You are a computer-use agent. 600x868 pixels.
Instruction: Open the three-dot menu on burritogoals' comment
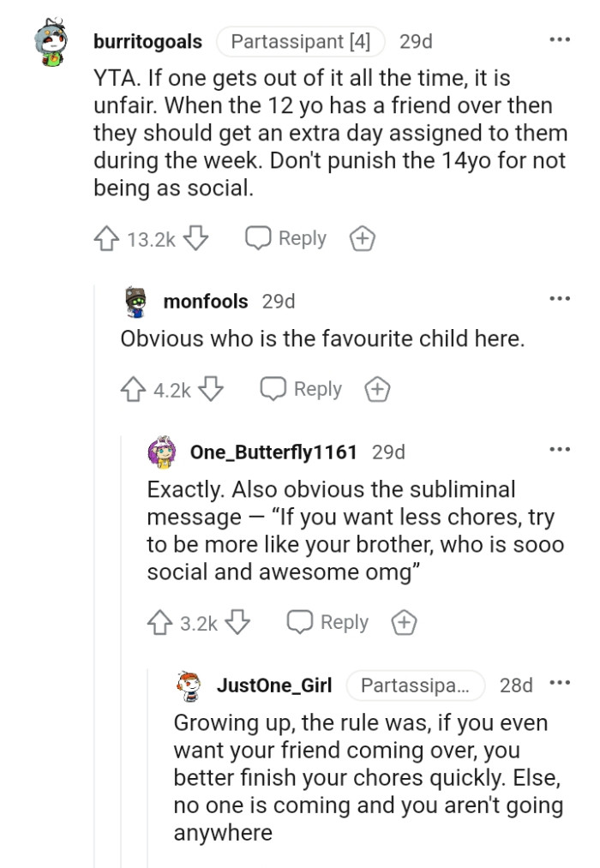(560, 39)
